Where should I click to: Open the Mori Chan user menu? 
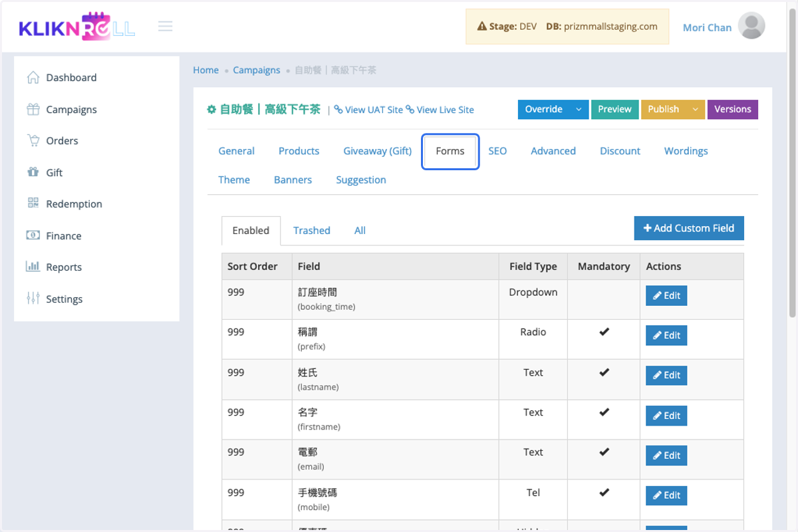coord(707,27)
